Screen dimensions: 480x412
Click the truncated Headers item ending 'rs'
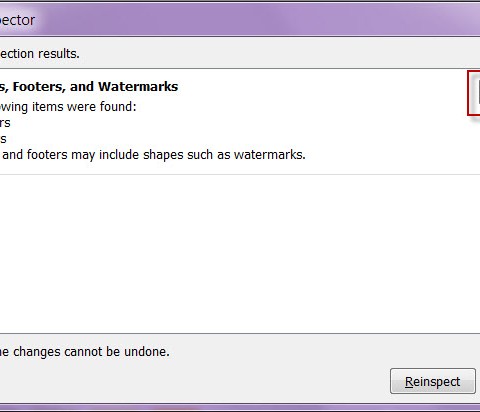[x=5, y=123]
